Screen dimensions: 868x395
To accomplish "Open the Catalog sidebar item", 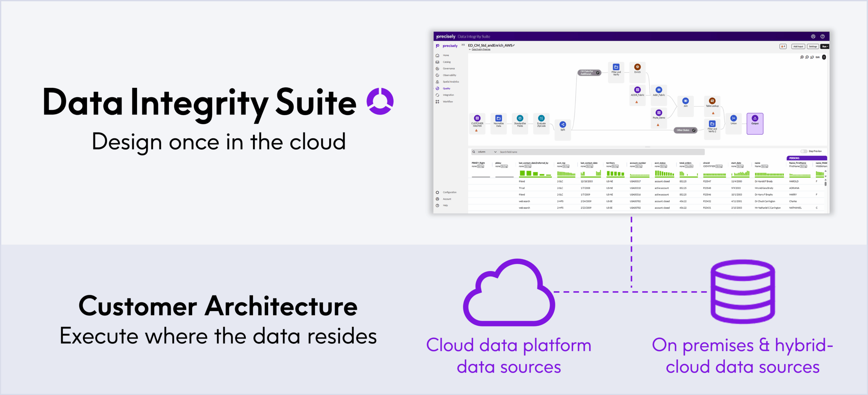I will 443,62.
